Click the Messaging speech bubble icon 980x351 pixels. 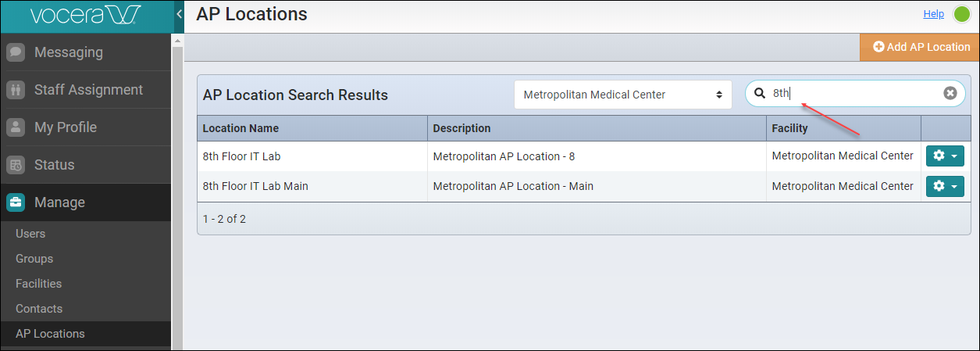[x=16, y=52]
